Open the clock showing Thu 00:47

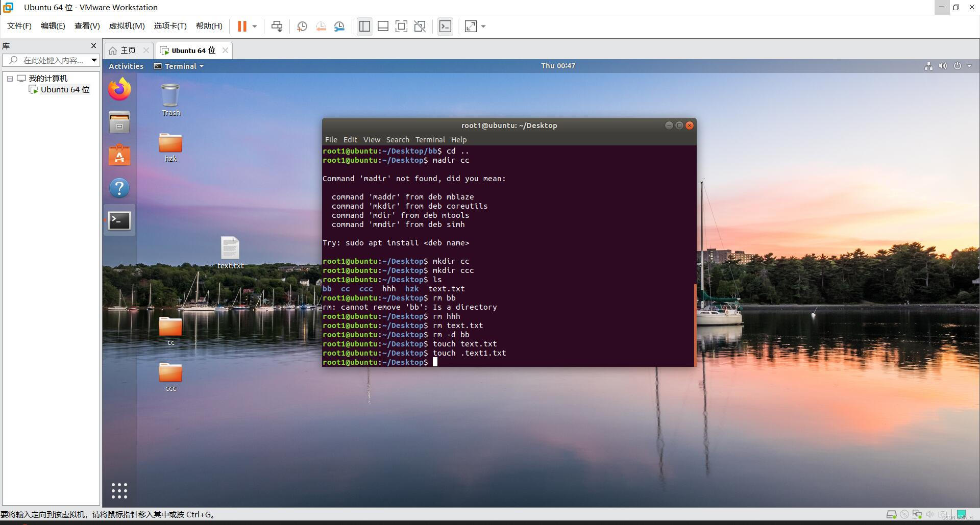(558, 66)
